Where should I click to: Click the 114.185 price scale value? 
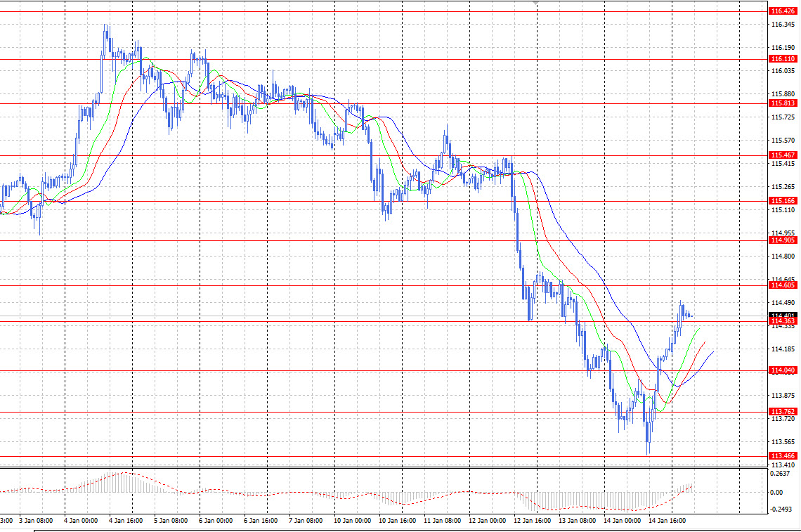[x=783, y=349]
